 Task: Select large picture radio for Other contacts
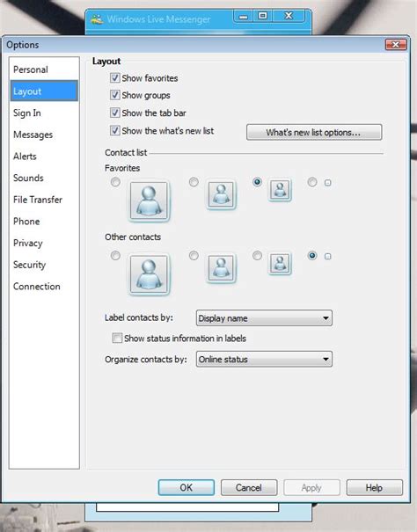[115, 256]
